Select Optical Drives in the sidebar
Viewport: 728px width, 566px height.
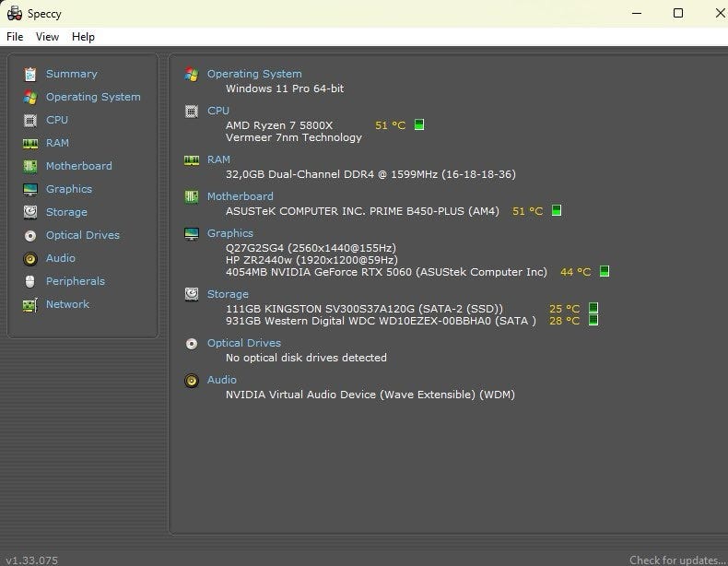click(83, 235)
